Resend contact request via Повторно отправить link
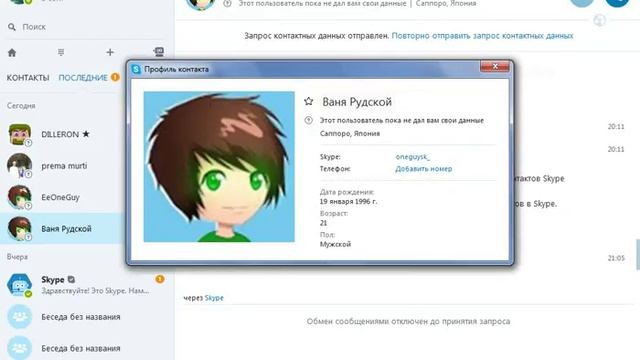Image resolution: width=640 pixels, height=360 pixels. [482, 36]
